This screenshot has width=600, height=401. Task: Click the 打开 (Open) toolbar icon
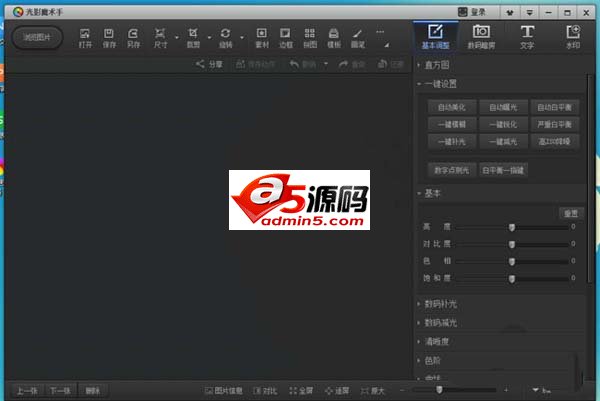[x=85, y=37]
